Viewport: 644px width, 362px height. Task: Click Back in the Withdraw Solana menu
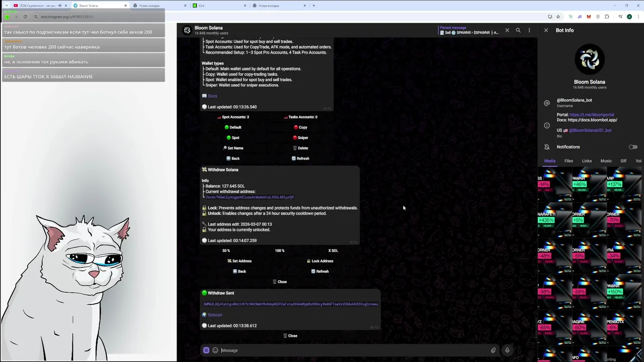pyautogui.click(x=239, y=271)
